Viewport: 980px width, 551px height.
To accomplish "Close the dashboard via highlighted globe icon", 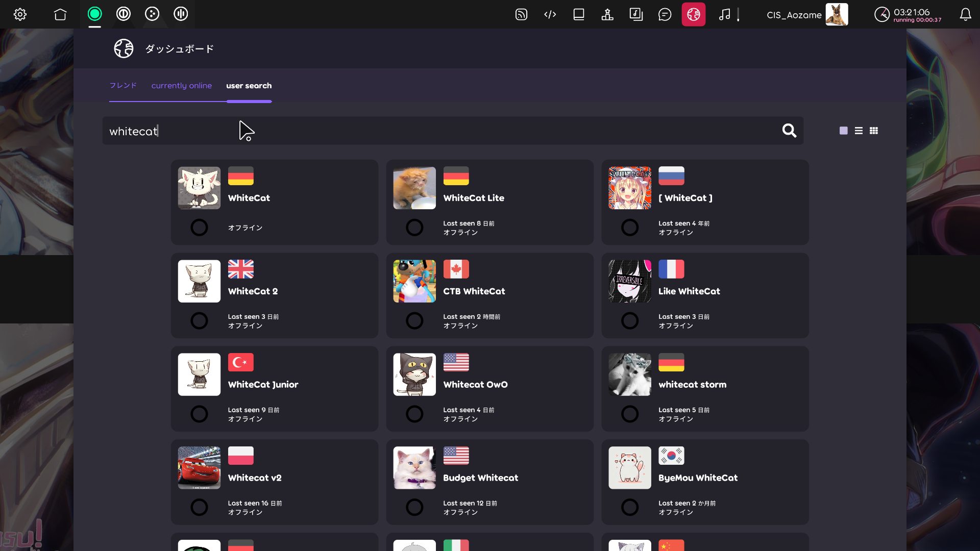I will pyautogui.click(x=693, y=14).
